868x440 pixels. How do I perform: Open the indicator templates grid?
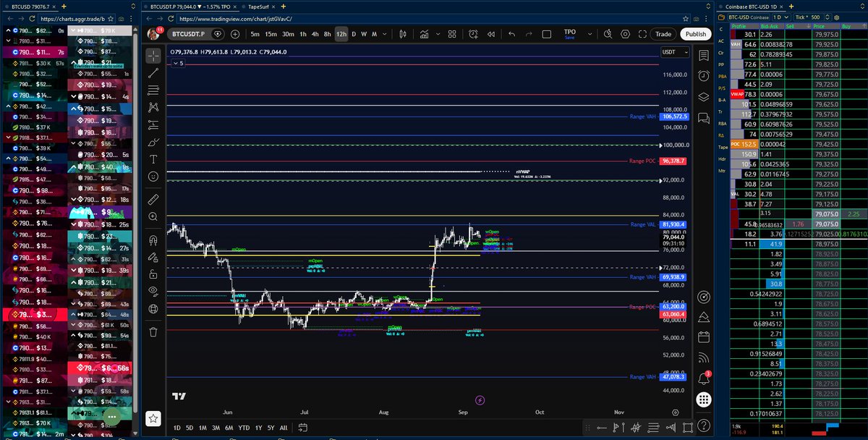pyautogui.click(x=452, y=34)
